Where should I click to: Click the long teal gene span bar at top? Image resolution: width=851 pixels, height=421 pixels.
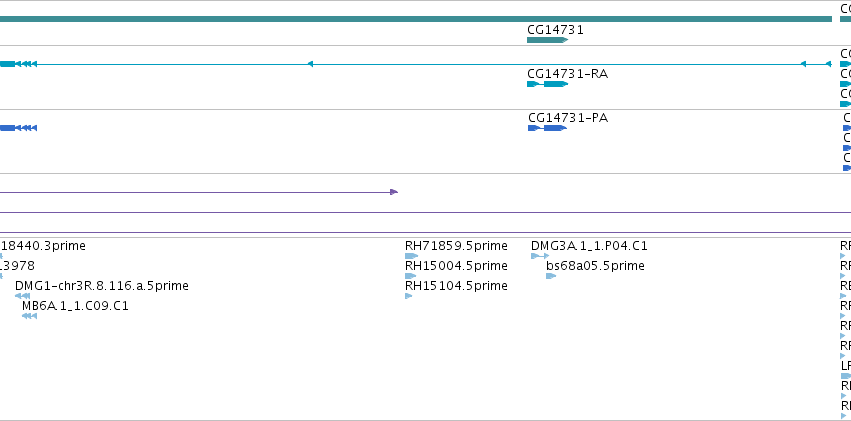[416, 19]
